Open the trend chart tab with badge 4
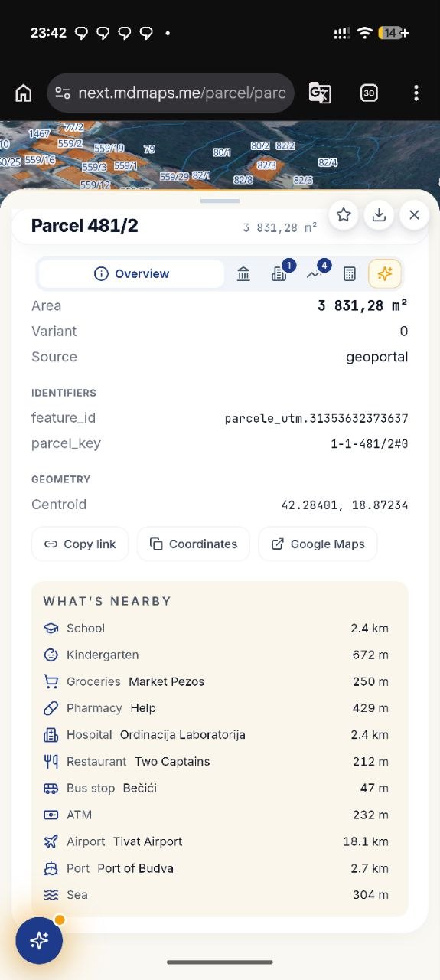 click(x=315, y=273)
